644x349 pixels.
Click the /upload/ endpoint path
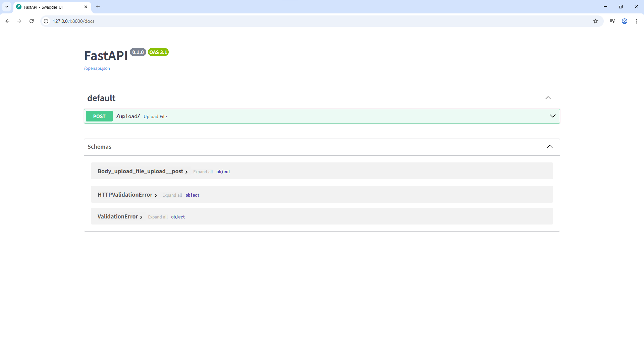tap(128, 116)
